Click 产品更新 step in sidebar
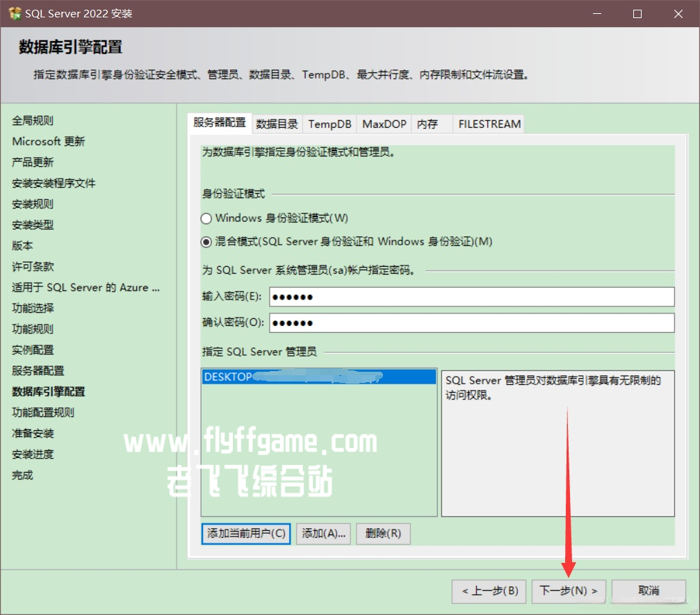 coord(33,163)
